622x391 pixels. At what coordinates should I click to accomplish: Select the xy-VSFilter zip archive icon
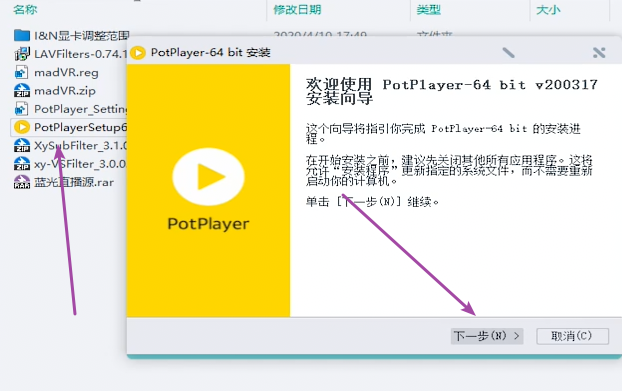tap(22, 163)
